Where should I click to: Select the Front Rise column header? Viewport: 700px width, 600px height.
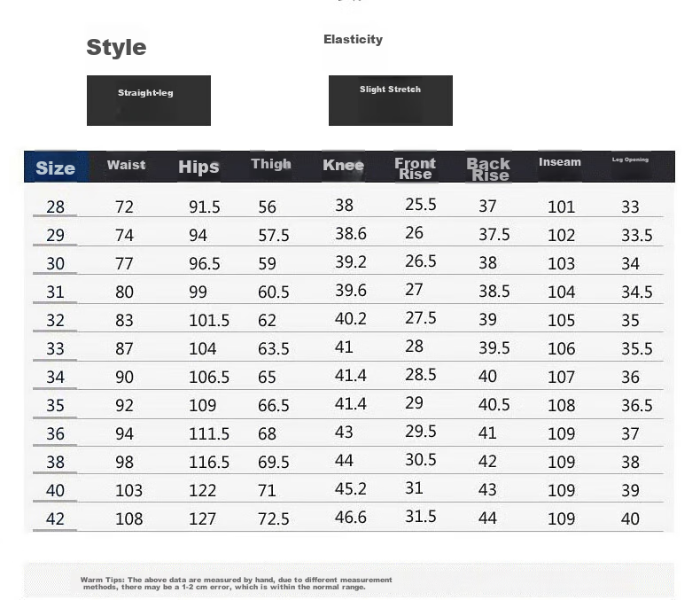tap(416, 168)
